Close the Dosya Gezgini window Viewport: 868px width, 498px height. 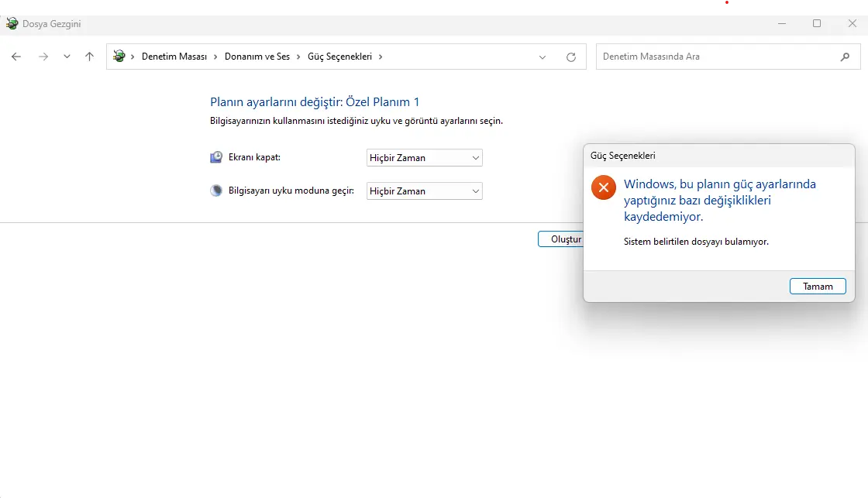point(852,23)
